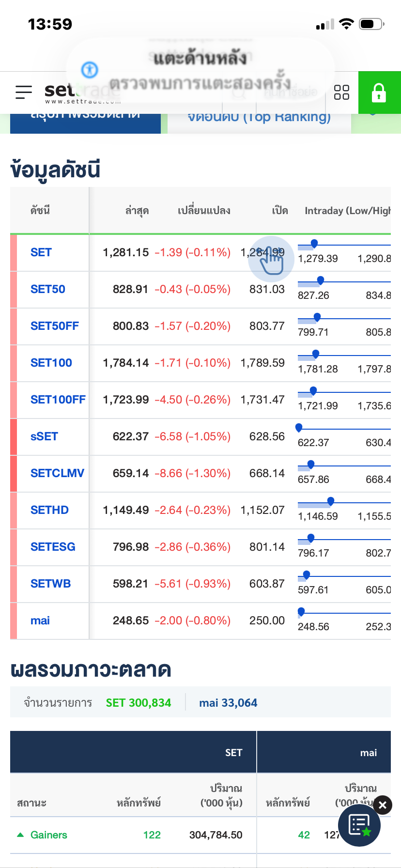Tap the blue accessibility icon in the banner
401x868 pixels.
pos(90,70)
